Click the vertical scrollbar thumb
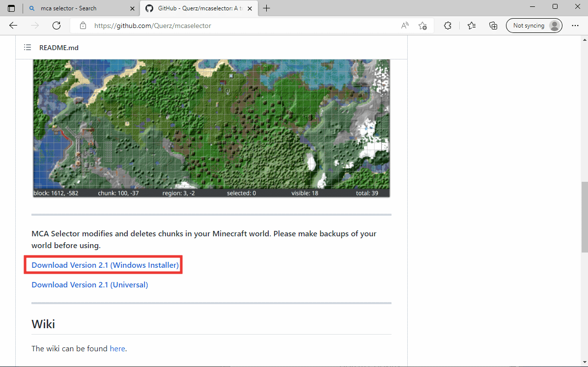The image size is (588, 367). [584, 217]
